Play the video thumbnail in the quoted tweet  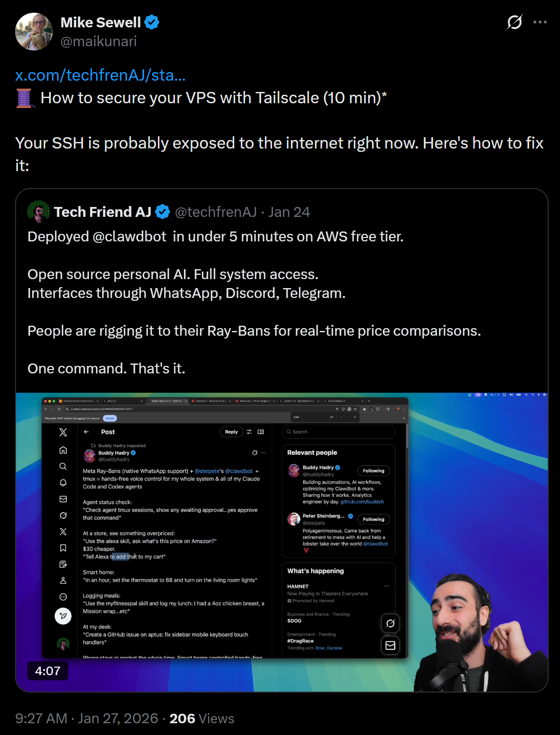tap(282, 542)
